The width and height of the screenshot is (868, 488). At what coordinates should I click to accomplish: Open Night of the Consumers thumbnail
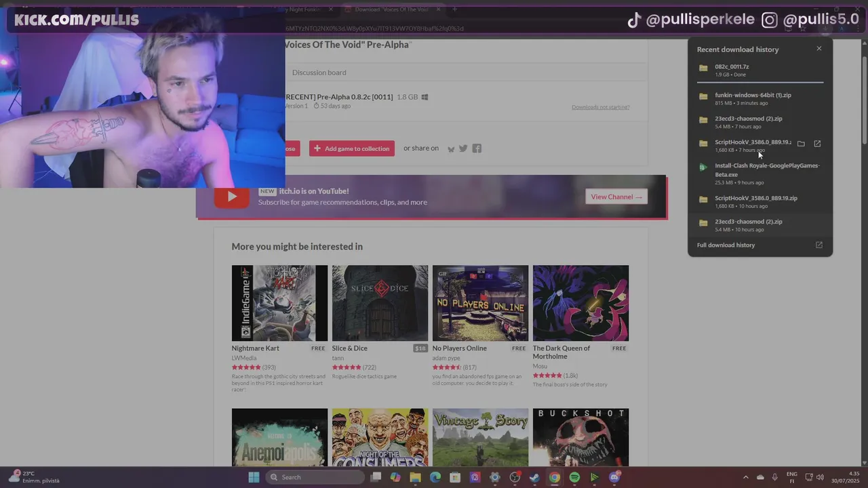tap(380, 437)
